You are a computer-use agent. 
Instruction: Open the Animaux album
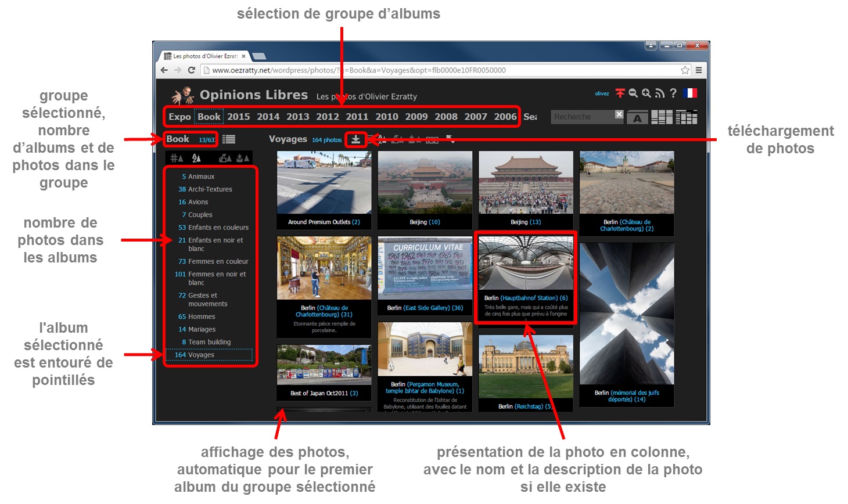click(201, 177)
